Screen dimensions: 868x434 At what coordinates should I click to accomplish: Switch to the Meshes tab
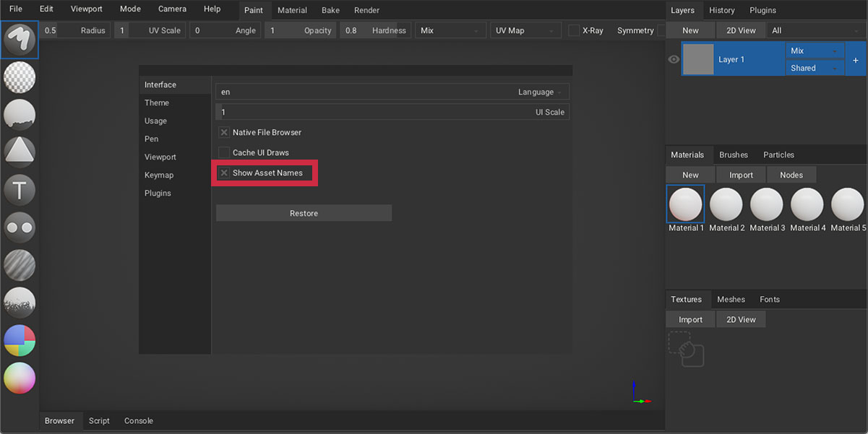tap(731, 299)
